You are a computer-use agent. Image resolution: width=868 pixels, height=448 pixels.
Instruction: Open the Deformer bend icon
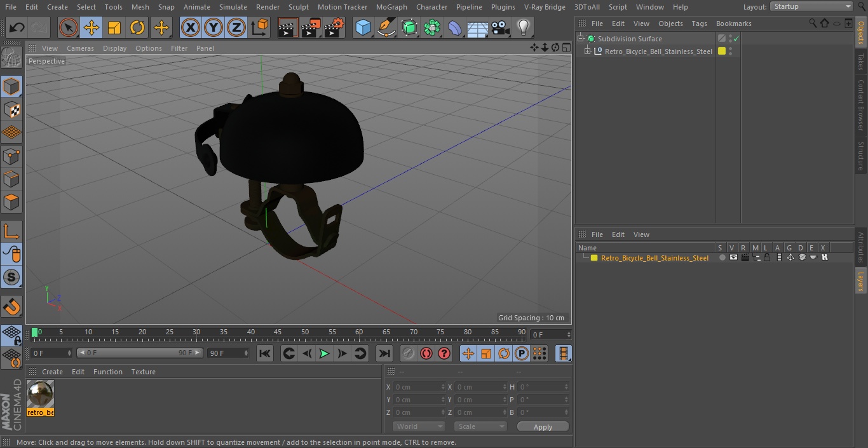[x=455, y=27]
